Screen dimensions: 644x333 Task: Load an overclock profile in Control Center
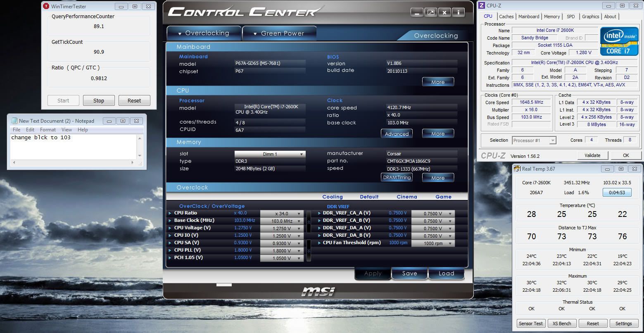(x=446, y=274)
